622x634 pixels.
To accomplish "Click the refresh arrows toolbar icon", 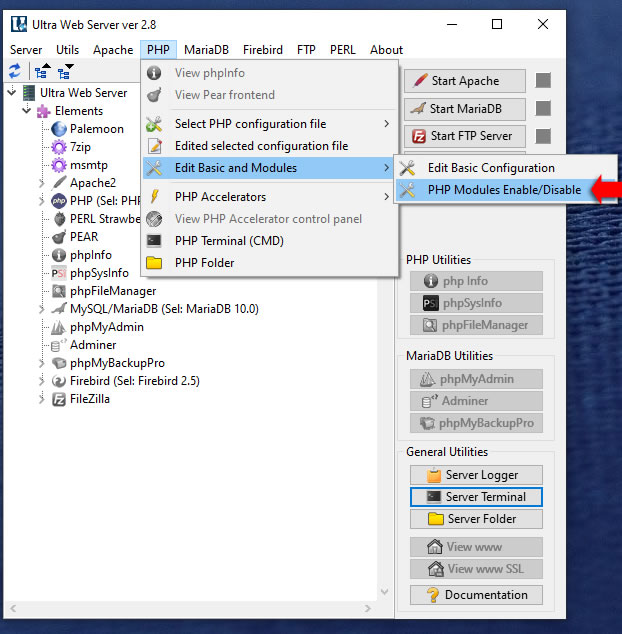I will coord(15,72).
